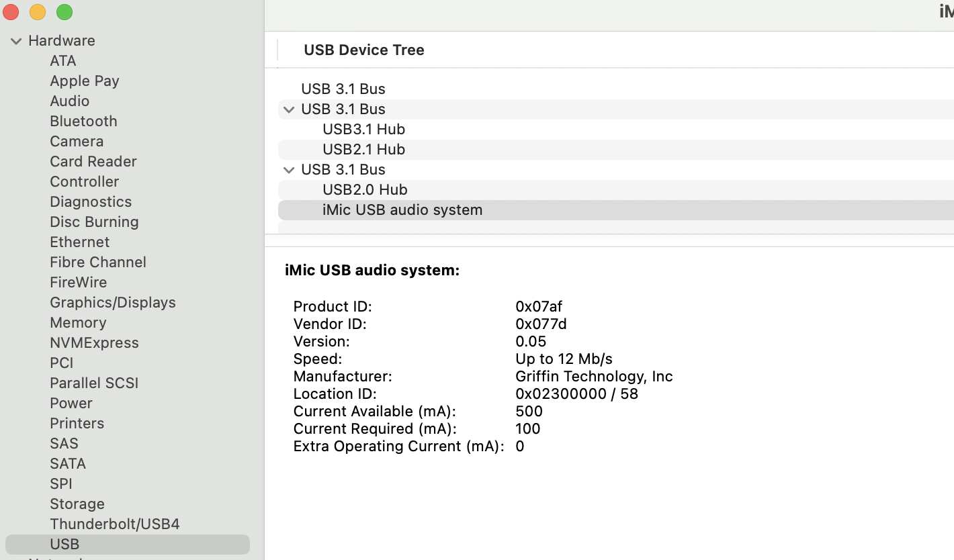Click the Extra Operating Current (mA) label

point(399,446)
